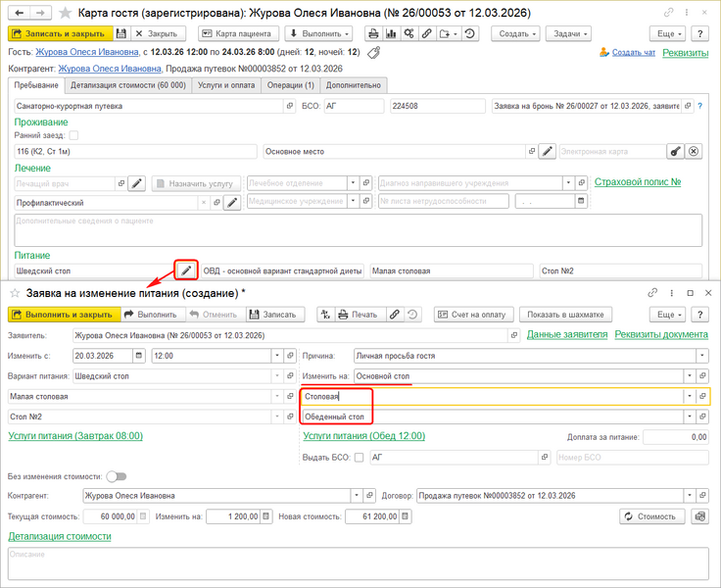Click the calculator icon next to the Стоимость button
The image size is (721, 588).
699,515
